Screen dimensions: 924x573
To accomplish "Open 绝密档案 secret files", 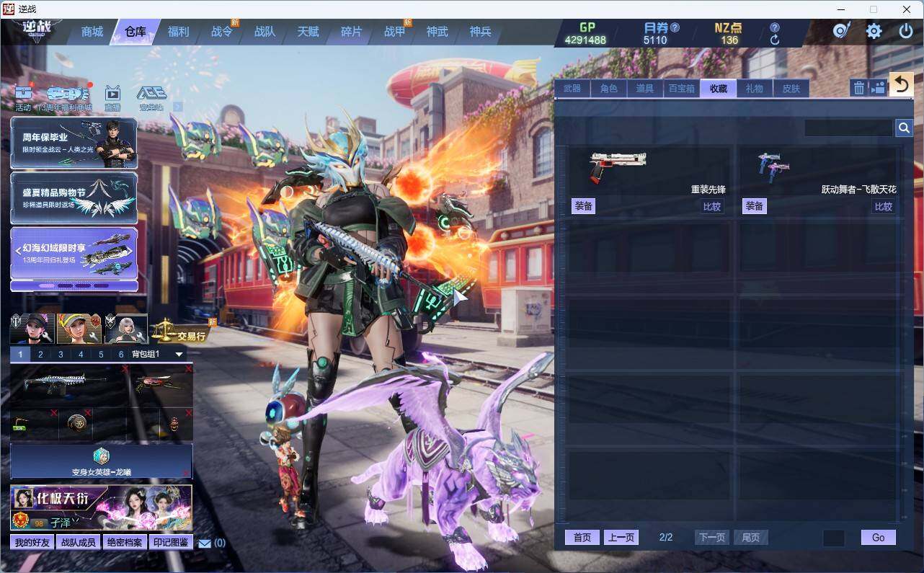I will (125, 543).
